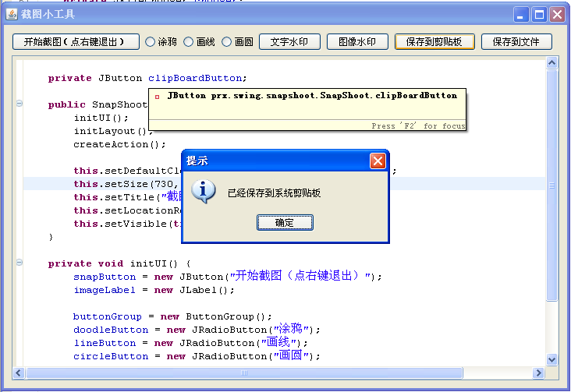This screenshot has width=571, height=392.
Task: Click 保存到文件 button
Action: coord(516,42)
